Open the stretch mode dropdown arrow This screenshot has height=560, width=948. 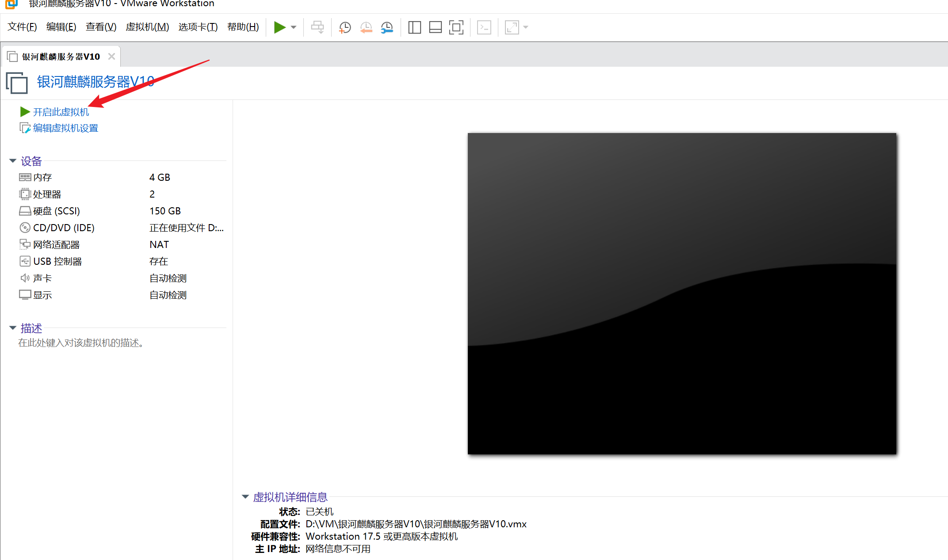[x=526, y=27]
